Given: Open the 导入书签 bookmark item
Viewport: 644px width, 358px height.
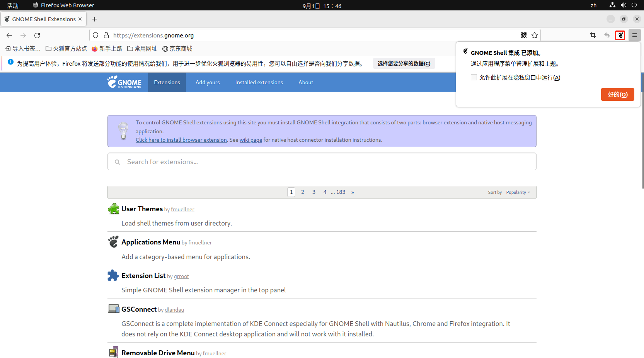Looking at the screenshot, I should tap(23, 49).
